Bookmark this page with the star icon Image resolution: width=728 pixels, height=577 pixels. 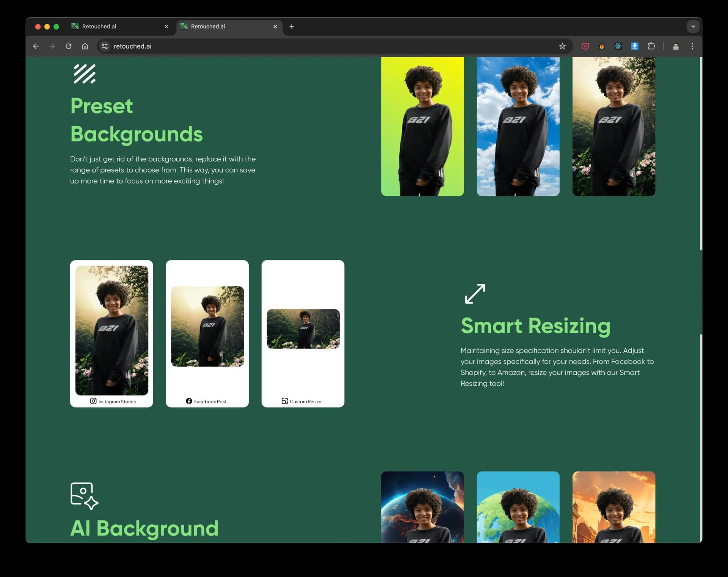pos(562,46)
